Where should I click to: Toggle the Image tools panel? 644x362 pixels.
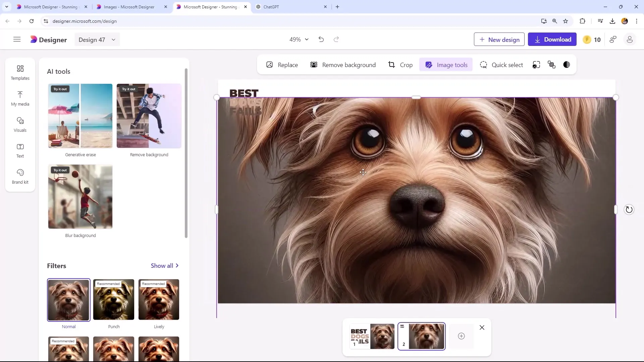coord(447,65)
